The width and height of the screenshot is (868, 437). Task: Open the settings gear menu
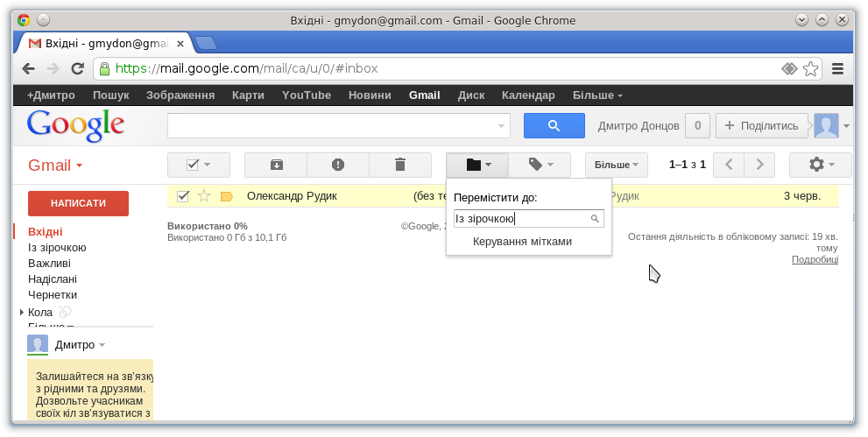point(821,165)
